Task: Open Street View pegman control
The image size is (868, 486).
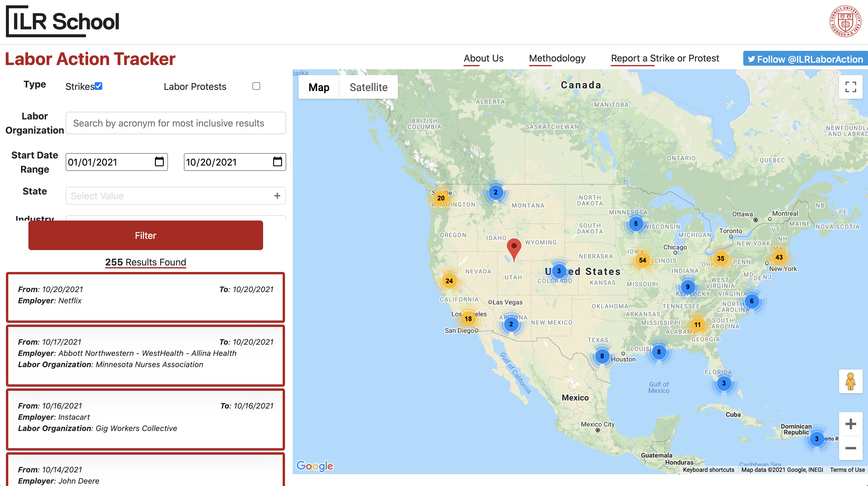Action: click(851, 381)
